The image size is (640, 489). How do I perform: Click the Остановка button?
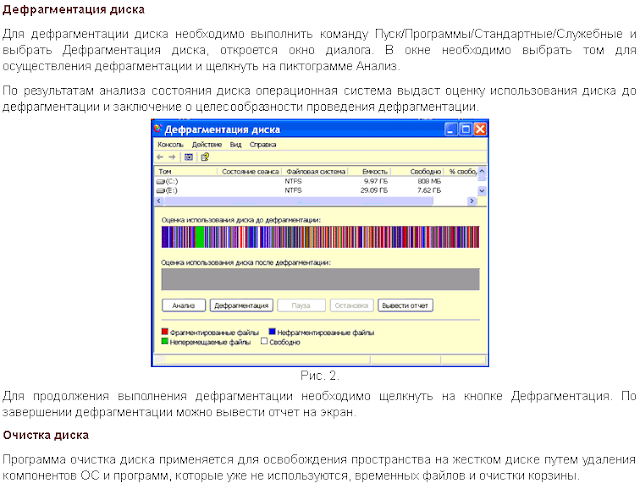tap(351, 305)
